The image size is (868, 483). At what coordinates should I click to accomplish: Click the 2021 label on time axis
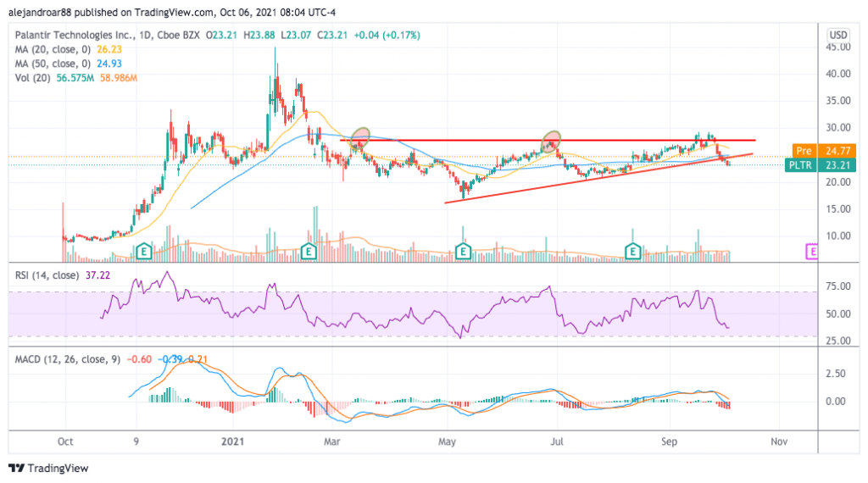[232, 441]
